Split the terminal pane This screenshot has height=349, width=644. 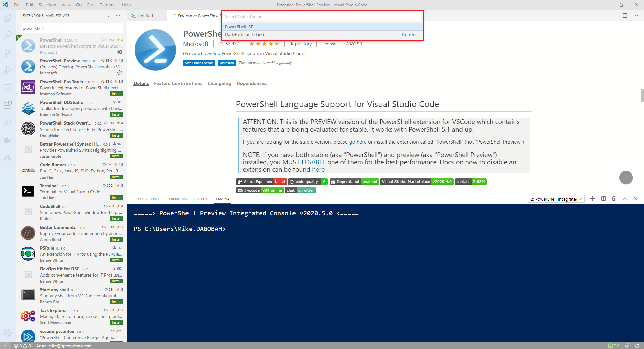(x=603, y=199)
